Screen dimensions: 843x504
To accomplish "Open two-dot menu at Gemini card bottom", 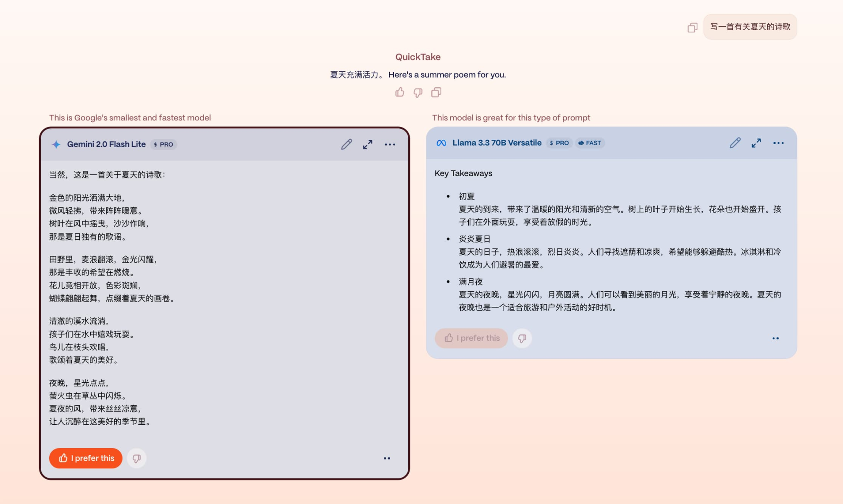I will (387, 458).
